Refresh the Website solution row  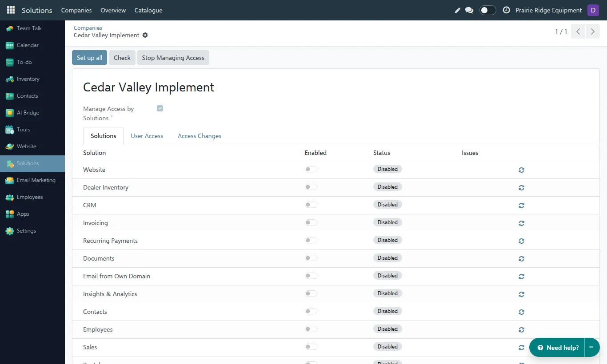tap(522, 170)
